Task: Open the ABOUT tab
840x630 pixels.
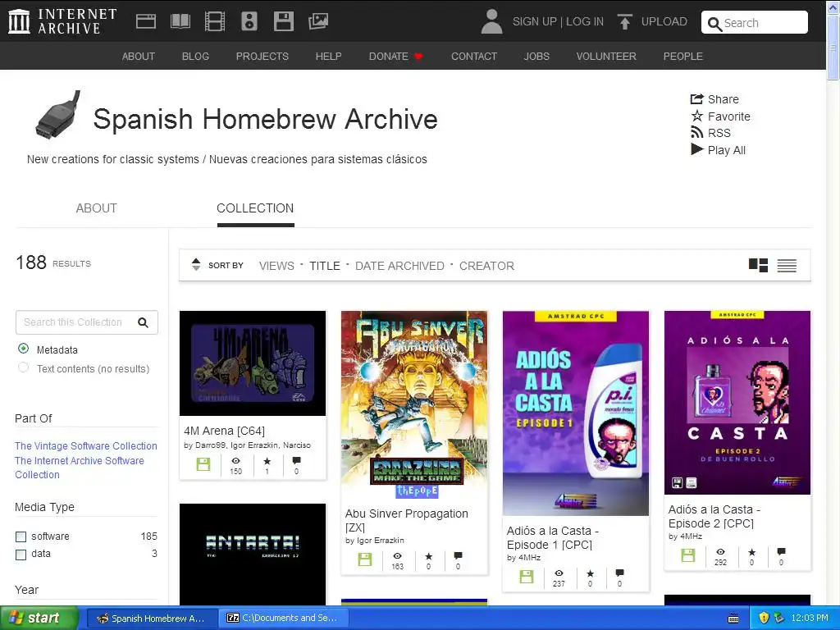Action: click(97, 208)
